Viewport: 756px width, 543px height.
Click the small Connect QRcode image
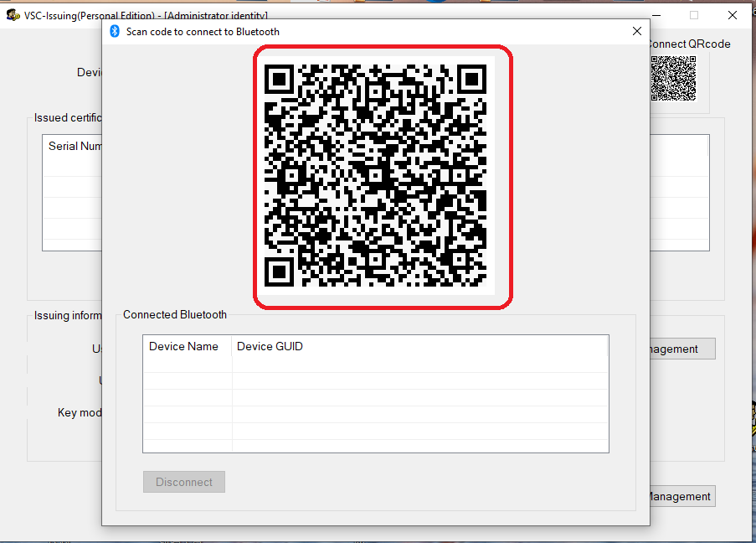click(x=673, y=78)
